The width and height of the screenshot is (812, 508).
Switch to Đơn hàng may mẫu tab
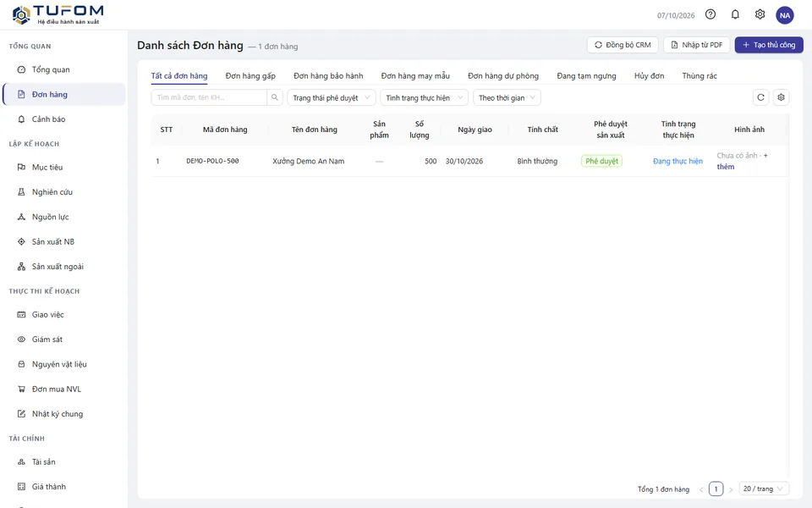tap(415, 75)
